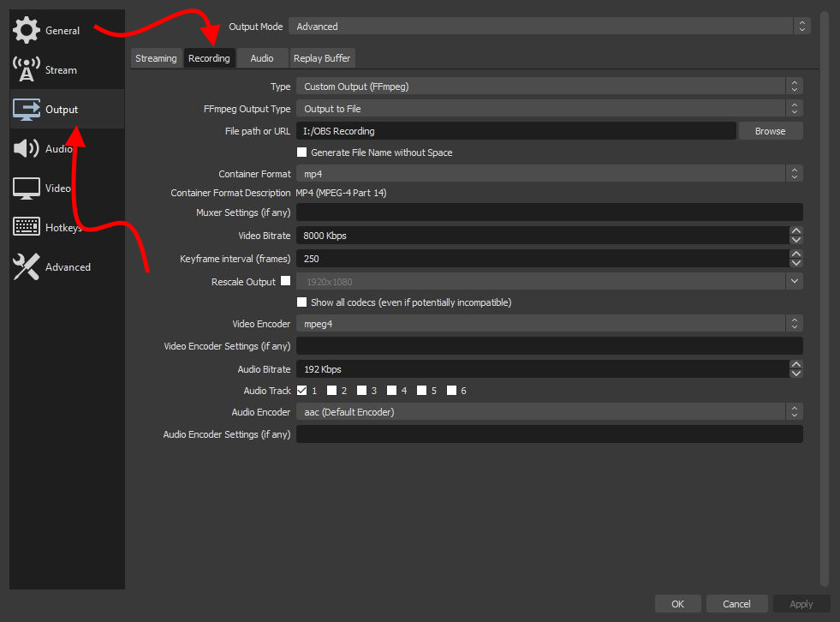Click the settings vertical scrollbar
This screenshot has height=622, width=840.
pos(825,299)
